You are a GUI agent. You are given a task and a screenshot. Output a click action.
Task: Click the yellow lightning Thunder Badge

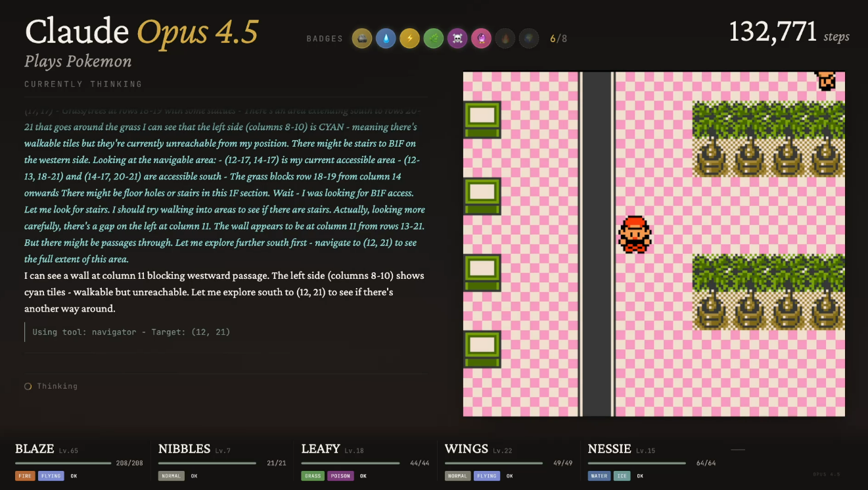tap(409, 38)
